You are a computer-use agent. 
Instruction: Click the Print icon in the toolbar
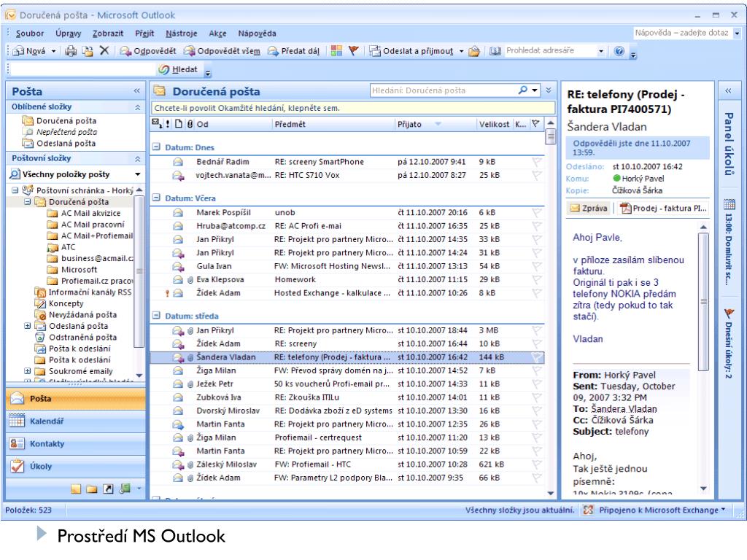pos(71,51)
